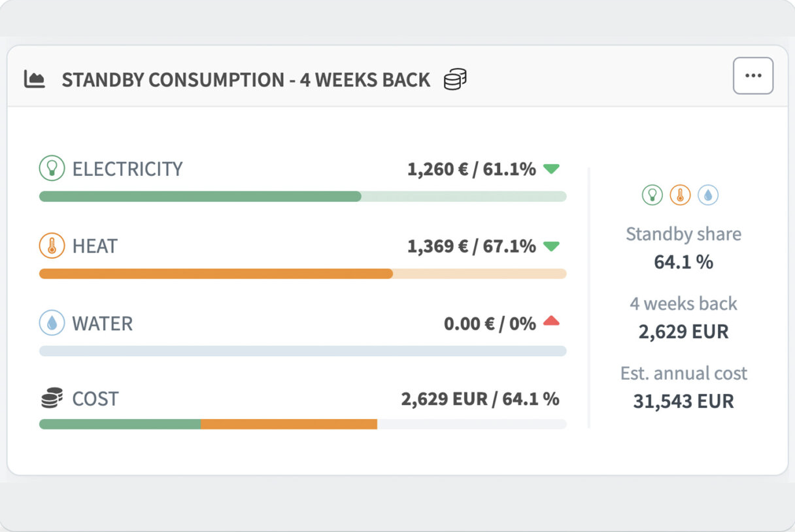Viewport: 795px width, 532px height.
Task: Click the Electricity value 1,260 € / 61.1%
Action: point(471,169)
